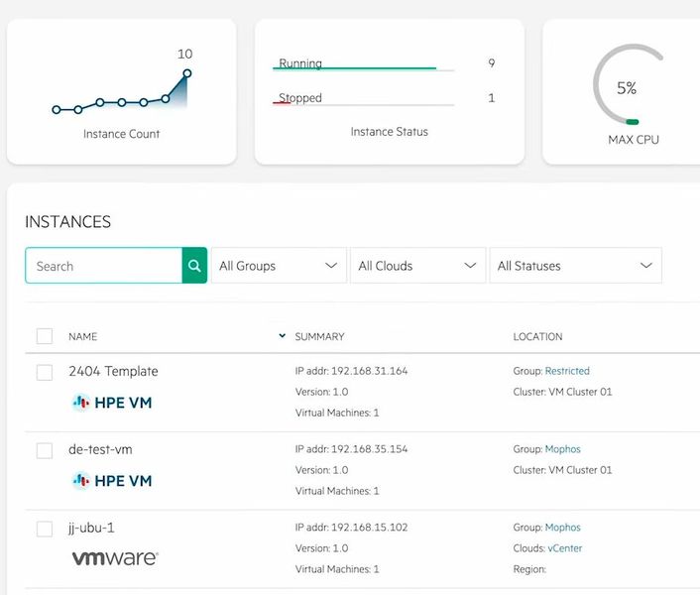The width and height of the screenshot is (700, 595).
Task: Click the LOCATION column header
Action: [x=537, y=336]
